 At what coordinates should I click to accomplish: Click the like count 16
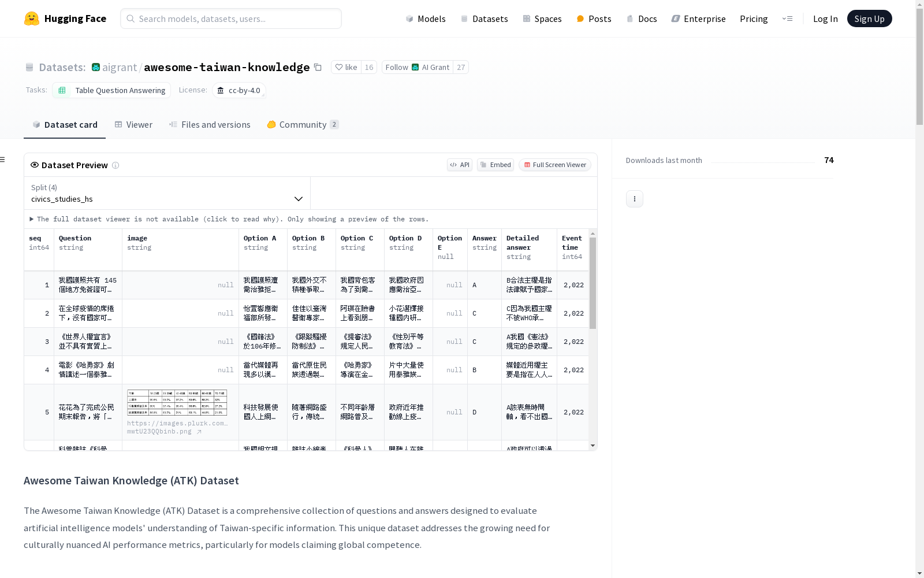pyautogui.click(x=369, y=67)
